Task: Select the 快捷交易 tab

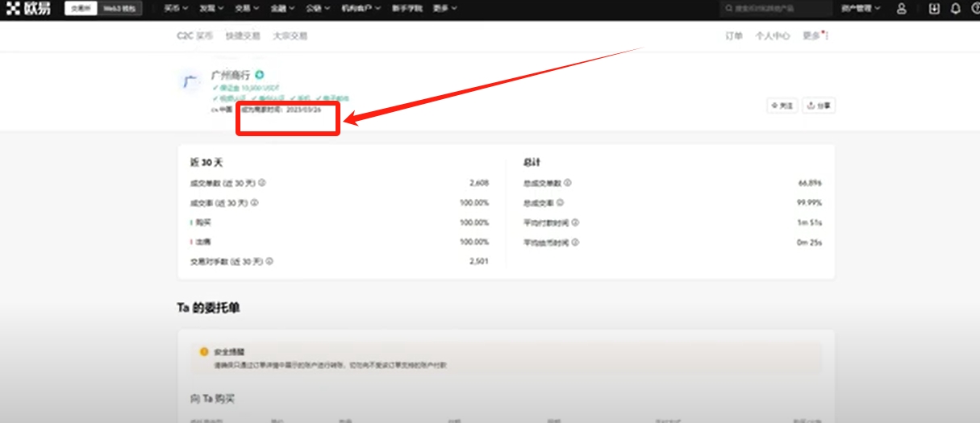Action: [243, 36]
